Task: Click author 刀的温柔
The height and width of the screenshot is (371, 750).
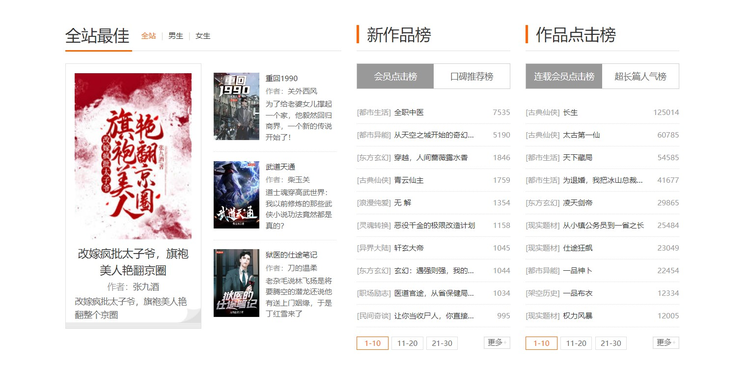Action: coord(302,268)
